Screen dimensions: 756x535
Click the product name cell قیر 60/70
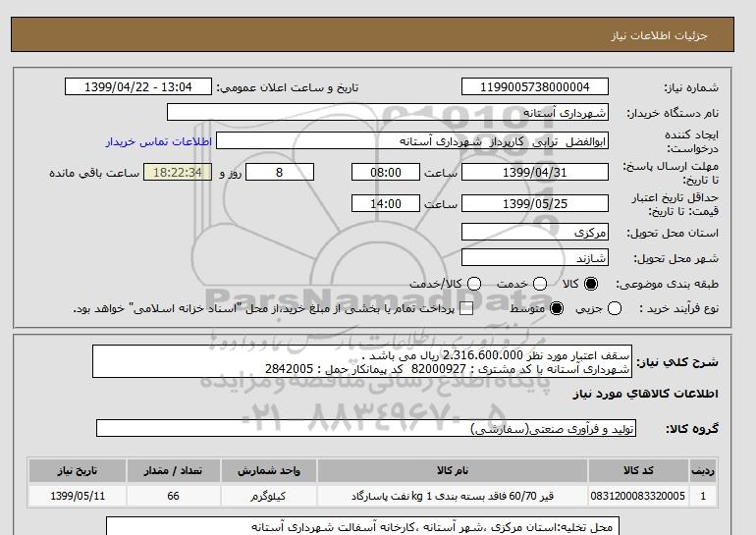pos(453,496)
